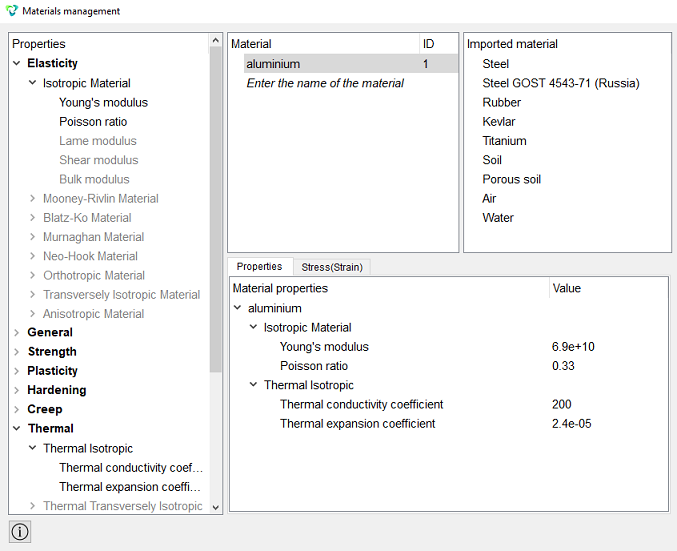Screen dimensions: 677x551
Task: Click the Enter the name of the material field
Action: [325, 83]
